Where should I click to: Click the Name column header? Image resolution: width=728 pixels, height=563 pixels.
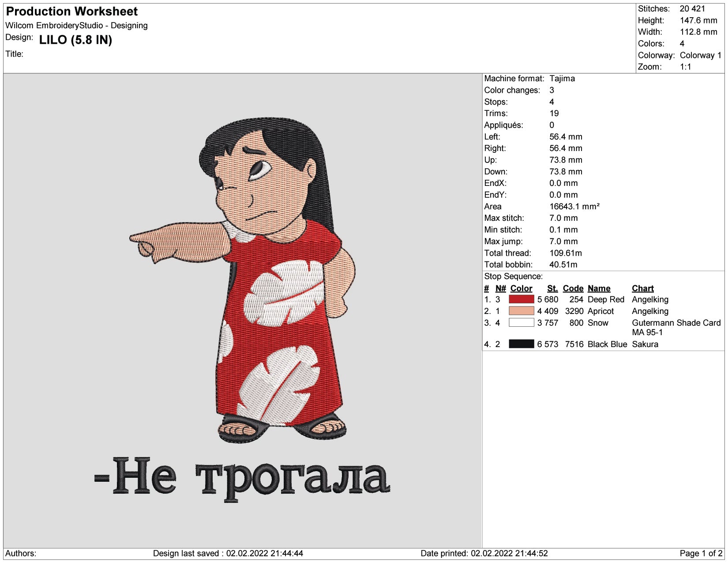pyautogui.click(x=599, y=288)
